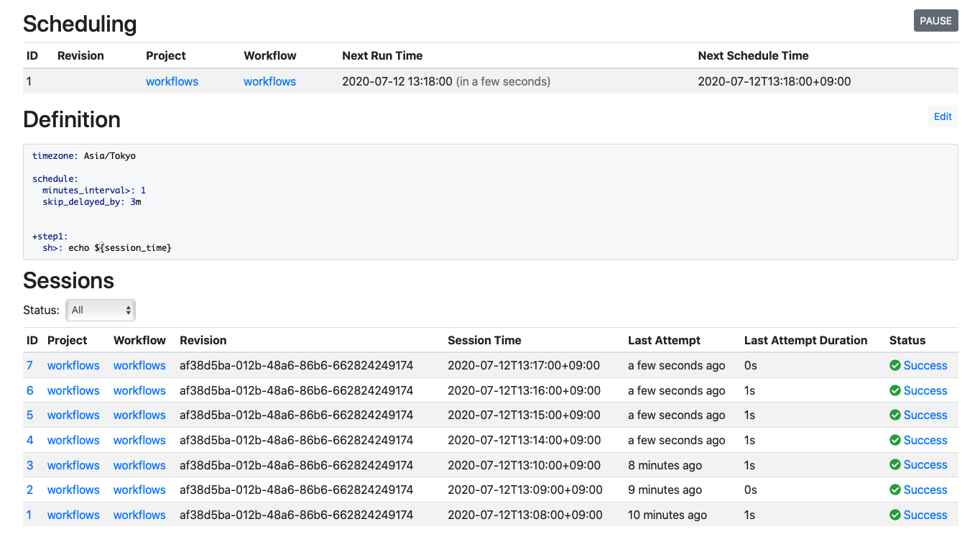Click the green checkmark icon for session 7
Viewport: 980px width, 537px height.
(895, 365)
